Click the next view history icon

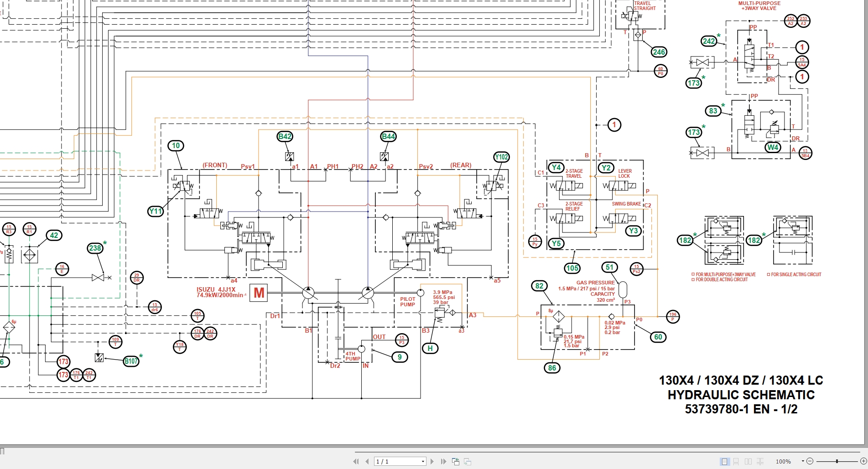[466, 461]
